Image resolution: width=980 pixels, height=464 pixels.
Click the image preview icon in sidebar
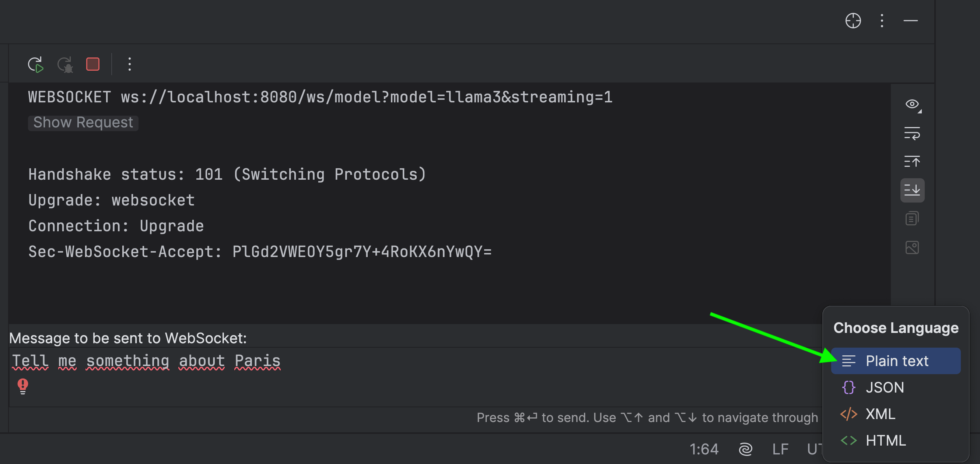tap(912, 247)
